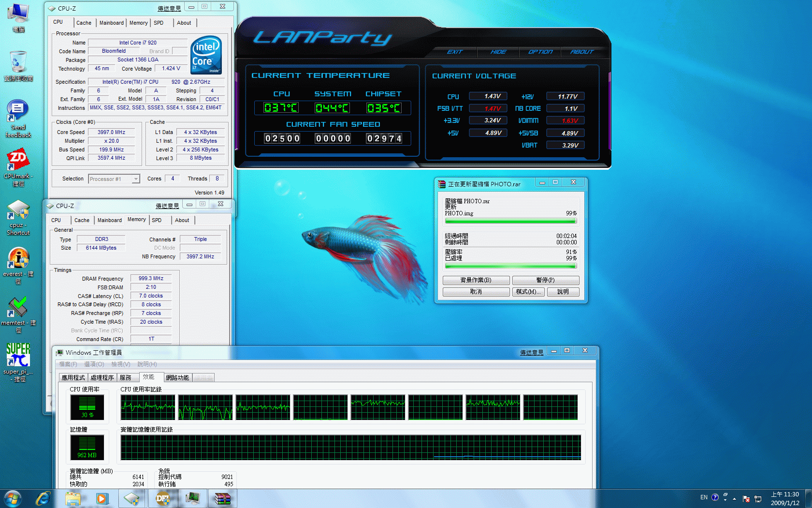The height and width of the screenshot is (508, 812).
Task: Open Windows Explorer folder on taskbar
Action: coord(73,498)
